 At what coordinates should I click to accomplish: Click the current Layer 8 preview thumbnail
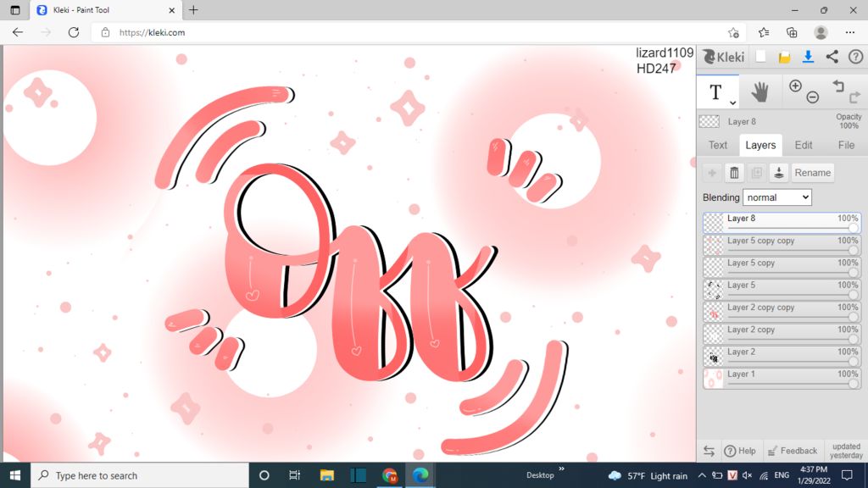709,121
